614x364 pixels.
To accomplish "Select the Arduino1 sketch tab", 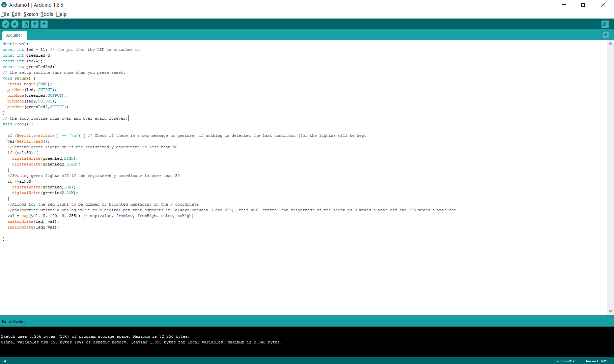I will (x=15, y=35).
